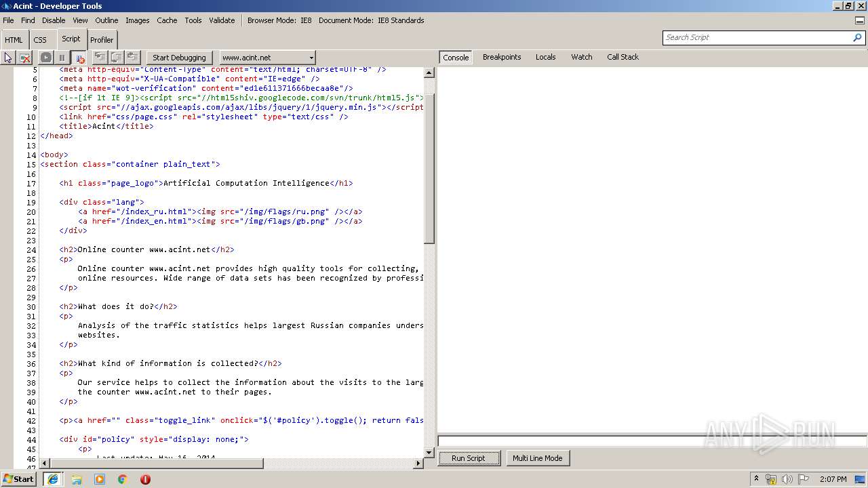Click the vertical scrollbar thumb in source
The height and width of the screenshot is (488, 868).
click(429, 168)
